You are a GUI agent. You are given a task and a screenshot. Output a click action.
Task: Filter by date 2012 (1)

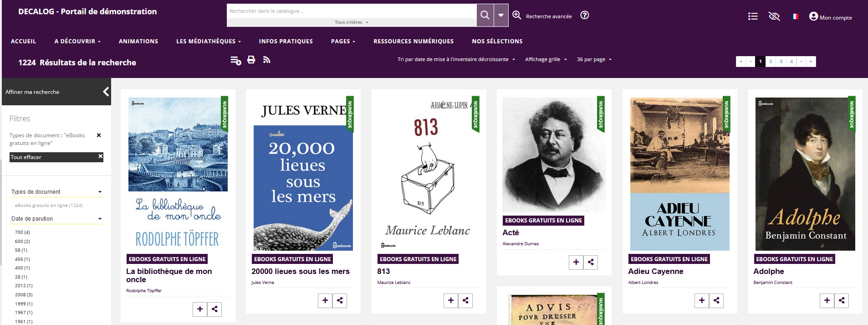(24, 286)
